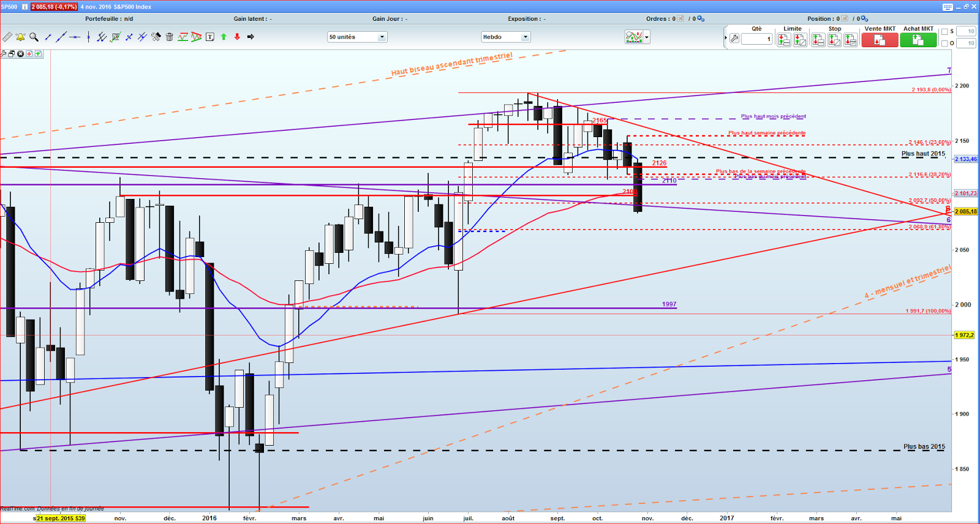
Task: Select the short line segment drawing tool
Action: 48,37
